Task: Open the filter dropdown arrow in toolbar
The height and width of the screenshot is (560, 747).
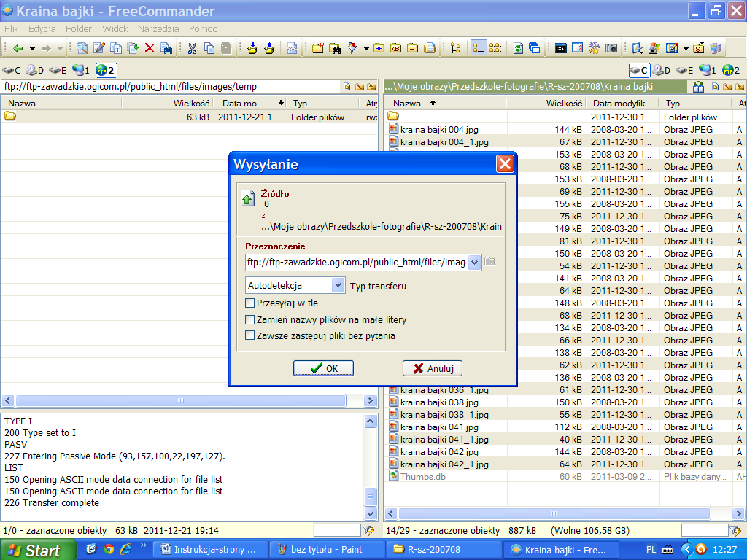Action: pyautogui.click(x=366, y=49)
